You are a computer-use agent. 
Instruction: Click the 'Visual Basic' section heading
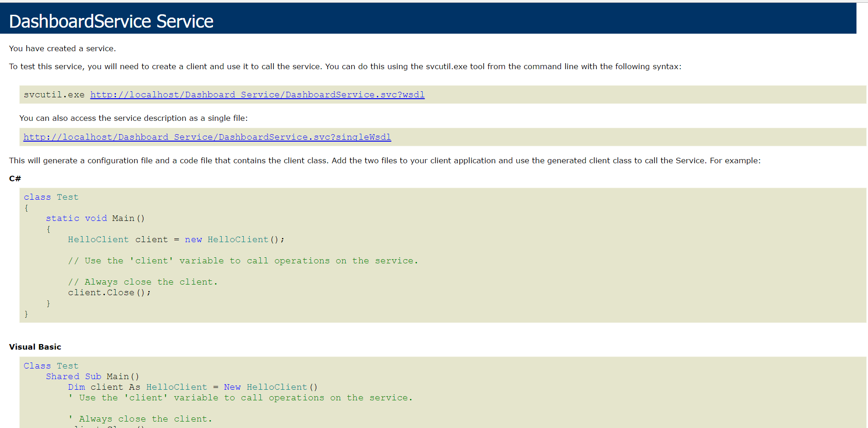(35, 347)
